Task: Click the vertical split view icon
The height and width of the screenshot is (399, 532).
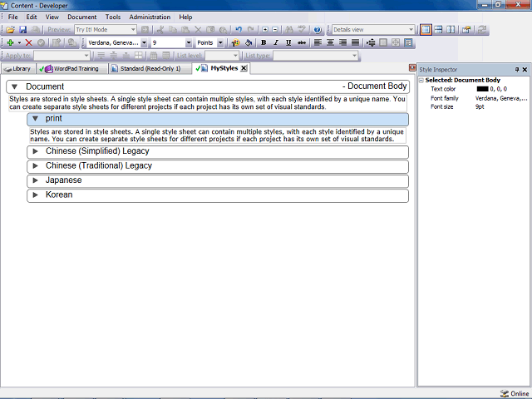Action: (x=451, y=30)
